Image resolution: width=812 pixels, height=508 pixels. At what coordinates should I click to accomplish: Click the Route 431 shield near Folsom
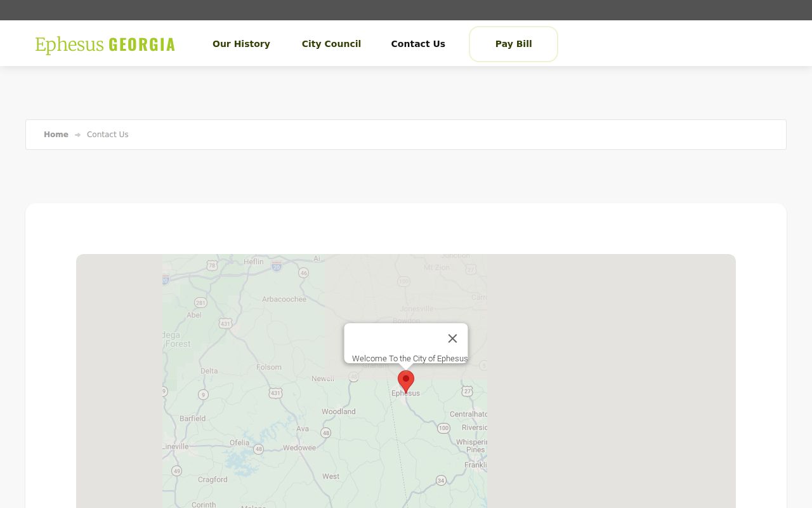pos(275,394)
